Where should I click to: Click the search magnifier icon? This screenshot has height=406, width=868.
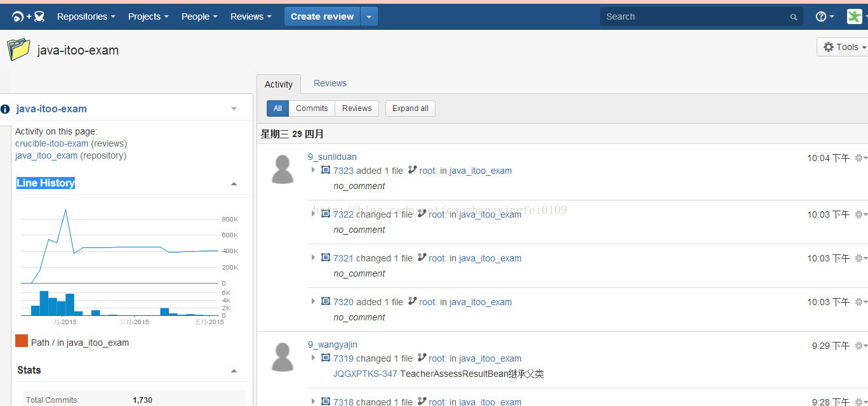pyautogui.click(x=794, y=17)
